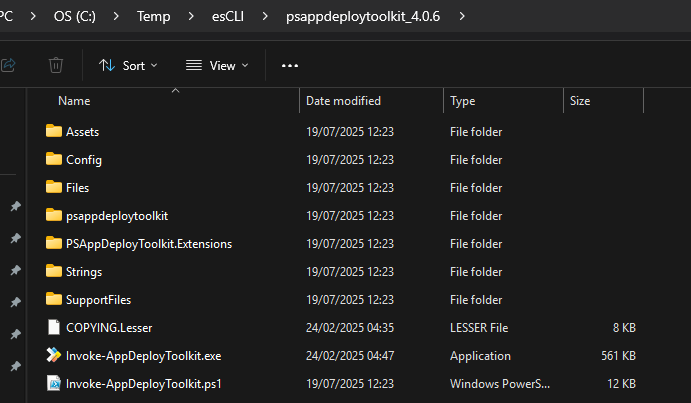Click the Assets folder icon
The height and width of the screenshot is (403, 691).
point(54,131)
